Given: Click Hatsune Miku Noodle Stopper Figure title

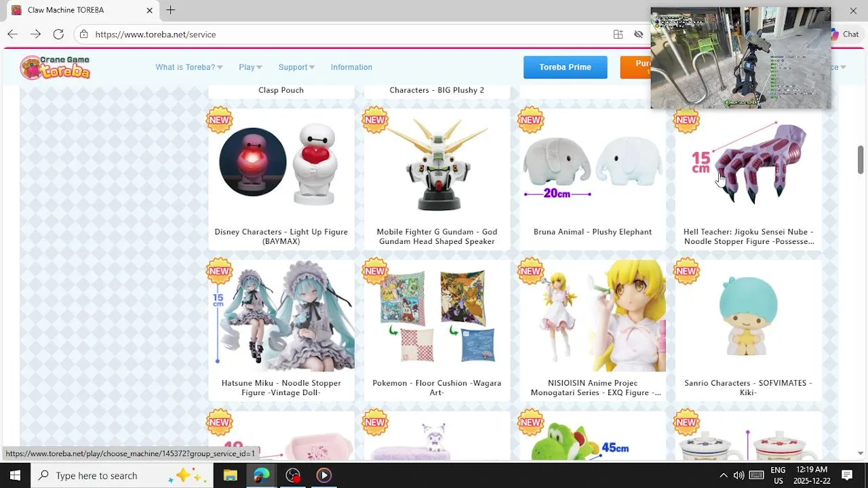Looking at the screenshot, I should 281,388.
